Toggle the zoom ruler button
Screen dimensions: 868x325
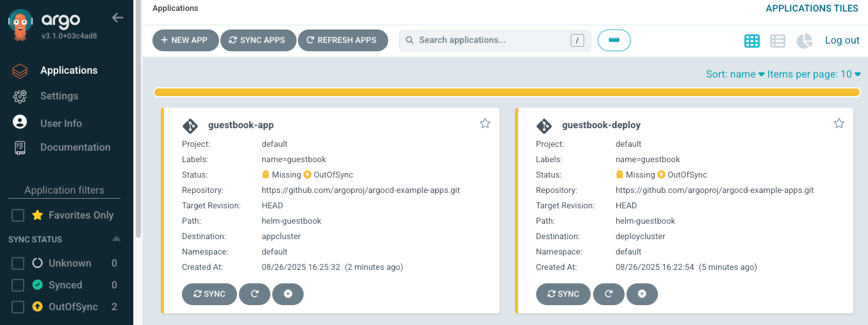614,40
